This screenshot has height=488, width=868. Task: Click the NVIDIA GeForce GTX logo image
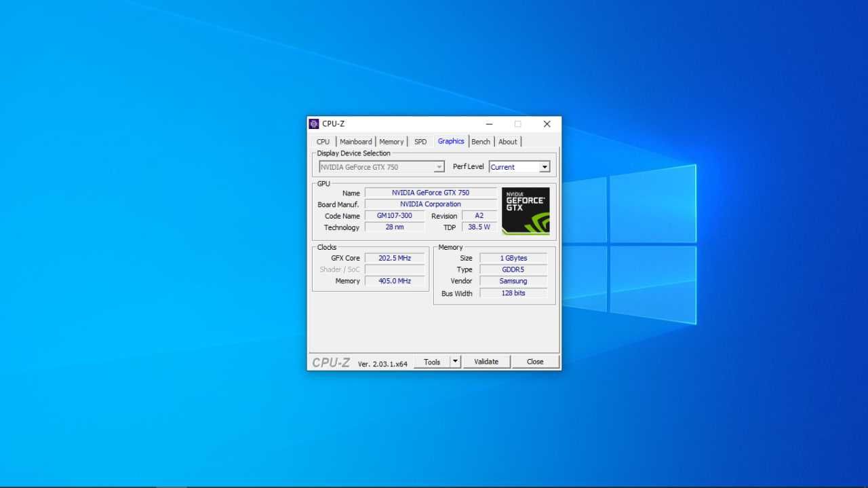tap(526, 211)
